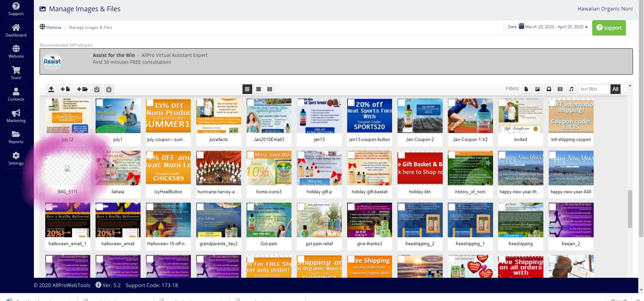
Task: Click the freejan_2 file name
Action: 571,244
